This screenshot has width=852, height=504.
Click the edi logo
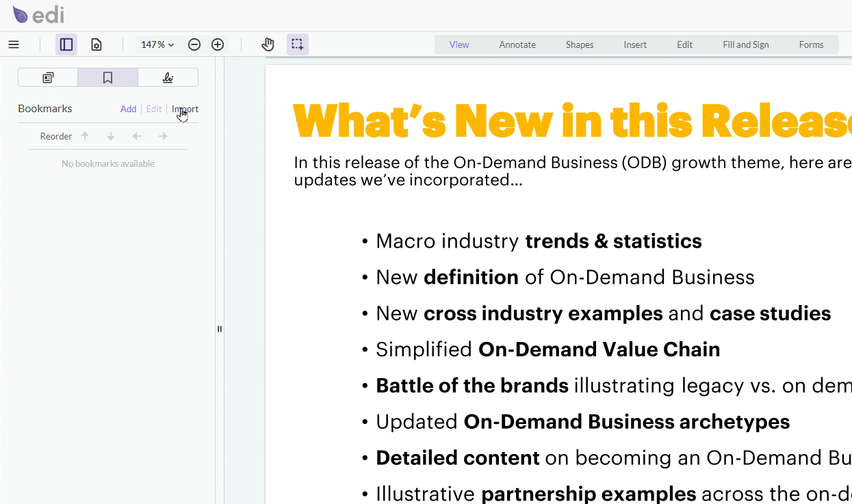(x=38, y=14)
